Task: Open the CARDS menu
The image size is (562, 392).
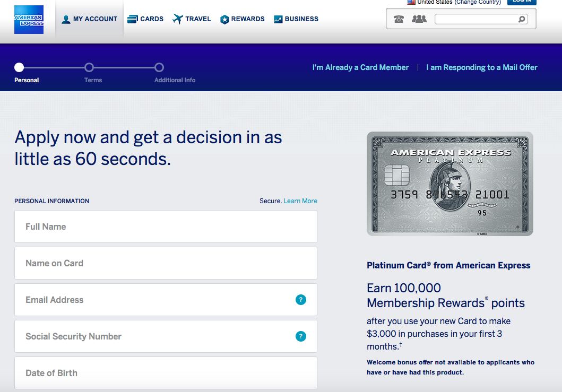Action: click(145, 19)
